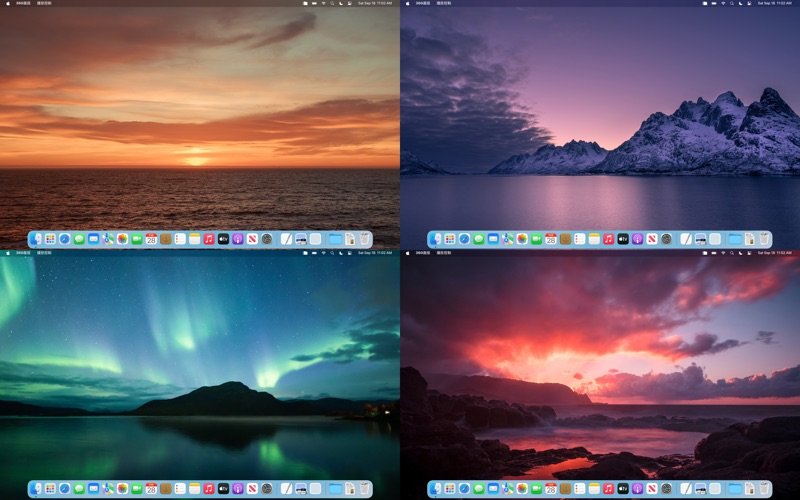800x500 pixels.
Task: Open Photos in the red rocky coast dock
Action: point(522,489)
